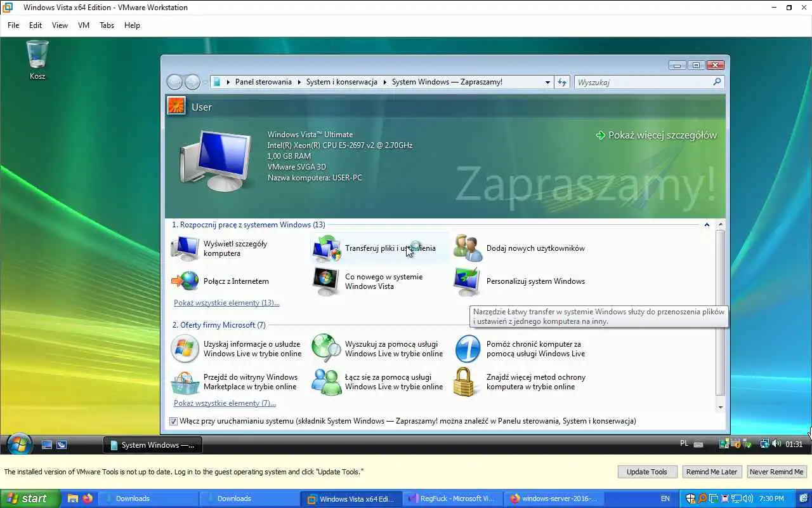Click the 7:30 PM host clock
Screen dimensions: 812x508
tap(771, 498)
